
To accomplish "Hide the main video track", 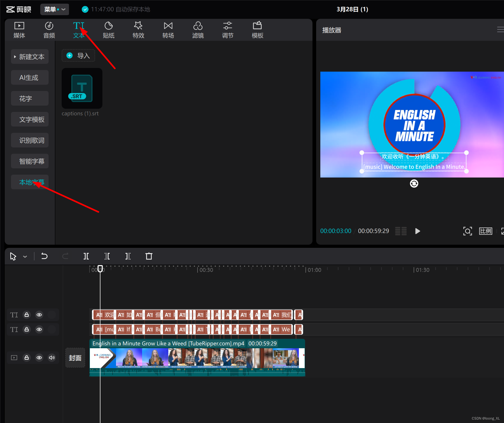I will [39, 358].
